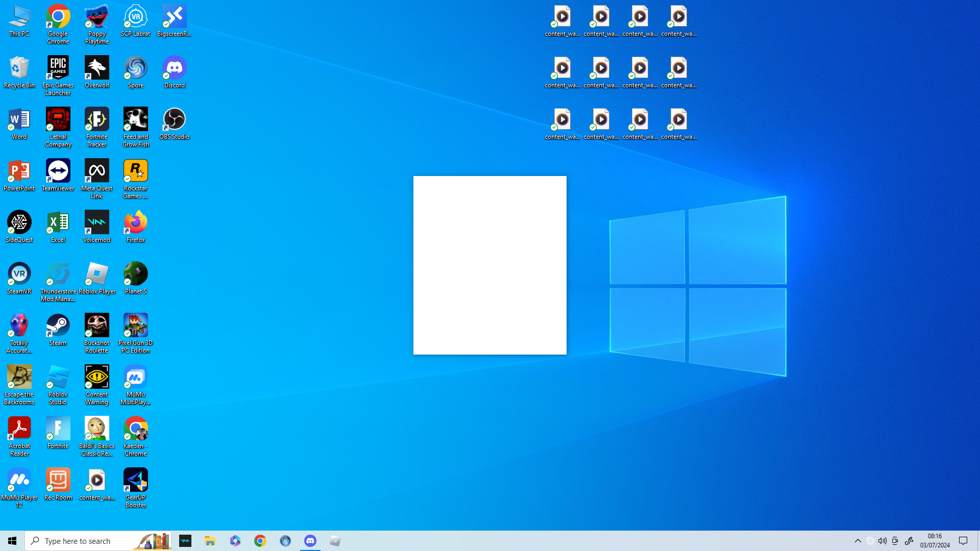The height and width of the screenshot is (551, 980).
Task: Select the Voicemod desktop icon
Action: point(97,227)
